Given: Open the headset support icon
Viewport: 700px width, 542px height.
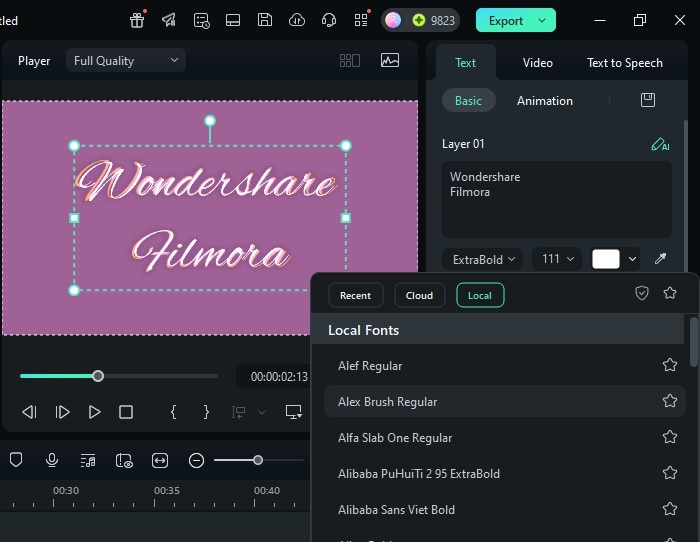Looking at the screenshot, I should coord(329,20).
